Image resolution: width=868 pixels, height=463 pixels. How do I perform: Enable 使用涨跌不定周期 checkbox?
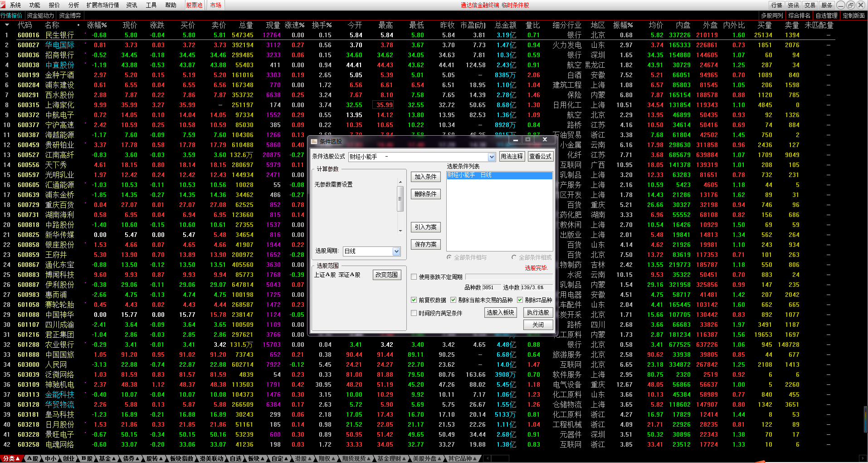click(414, 277)
